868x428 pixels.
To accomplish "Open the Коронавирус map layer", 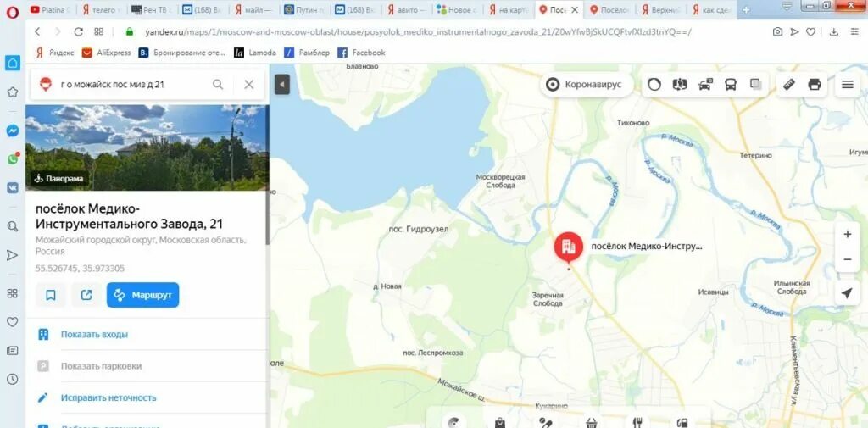I will point(587,85).
